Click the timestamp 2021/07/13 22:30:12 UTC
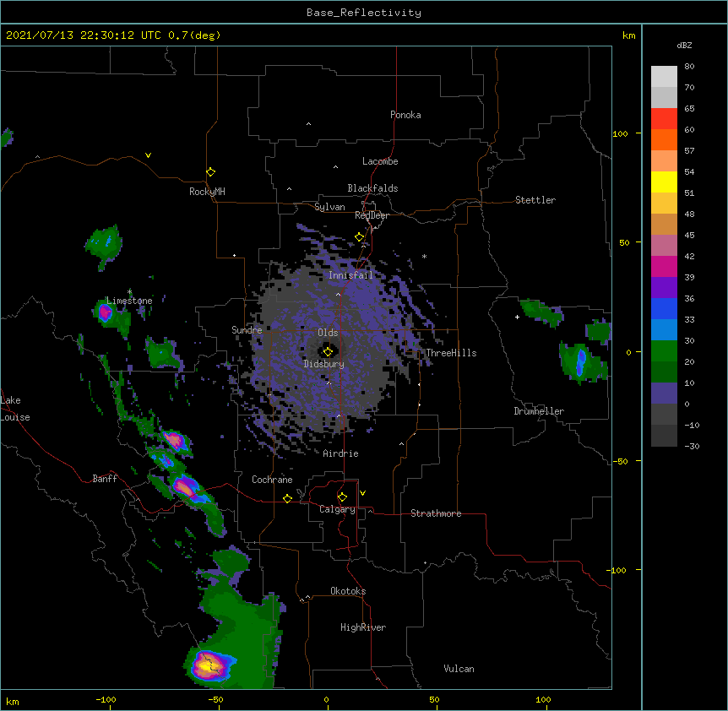This screenshot has width=728, height=711. [83, 35]
